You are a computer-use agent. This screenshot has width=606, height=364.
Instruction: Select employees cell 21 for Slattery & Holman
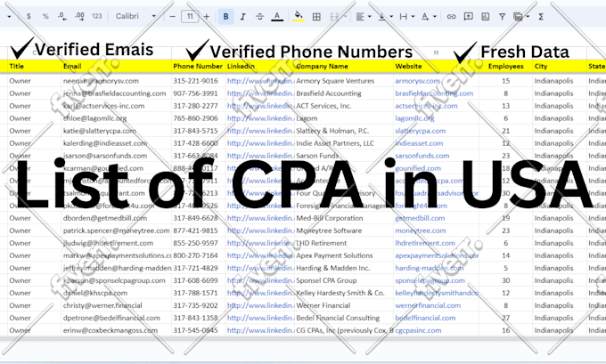506,131
